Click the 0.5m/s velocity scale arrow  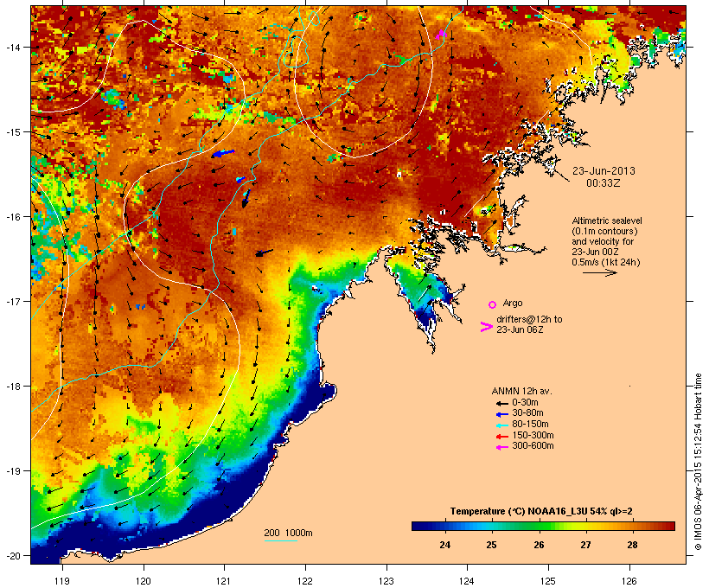[599, 272]
